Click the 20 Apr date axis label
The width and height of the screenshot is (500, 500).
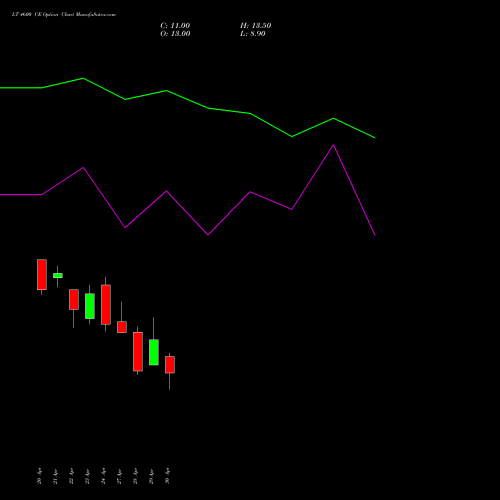coord(39,476)
